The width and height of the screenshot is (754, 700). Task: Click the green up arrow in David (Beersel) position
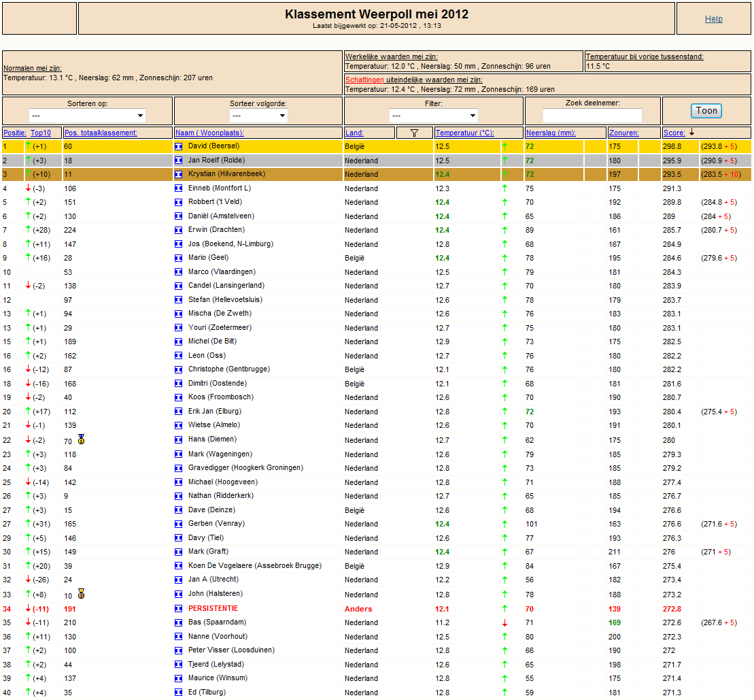[28, 146]
